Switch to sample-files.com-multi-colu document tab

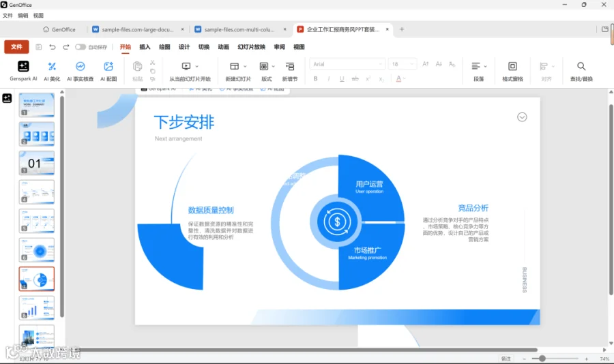(239, 29)
